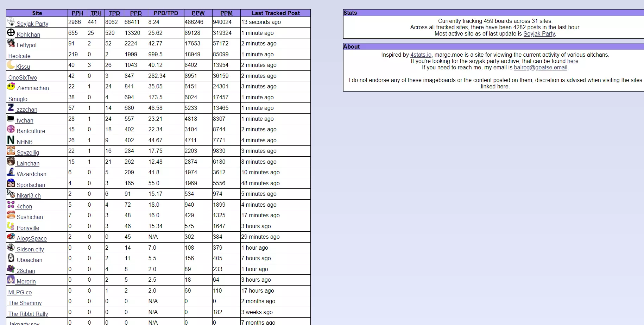
Task: Go to Bantculture link
Action: coord(31,131)
